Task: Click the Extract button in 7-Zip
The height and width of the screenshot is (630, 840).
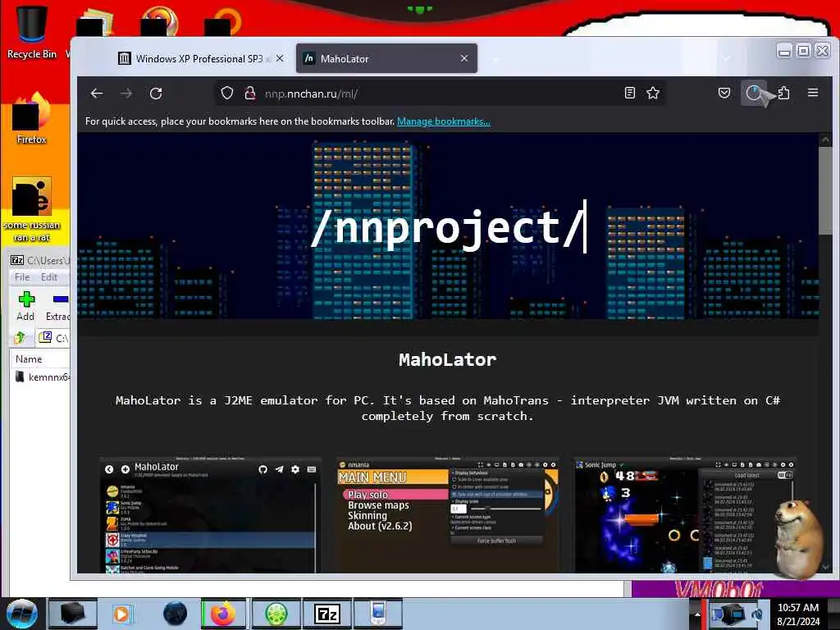Action: 57,307
